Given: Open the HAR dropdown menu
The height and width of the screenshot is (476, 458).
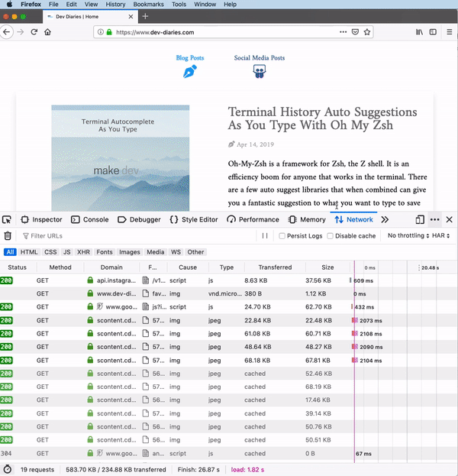Looking at the screenshot, I should 440,235.
